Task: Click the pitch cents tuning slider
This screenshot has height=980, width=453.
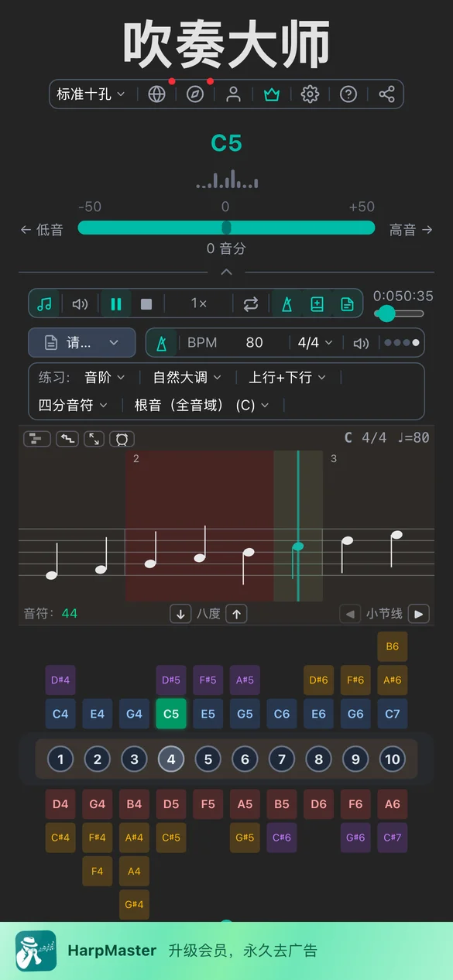Action: [226, 228]
